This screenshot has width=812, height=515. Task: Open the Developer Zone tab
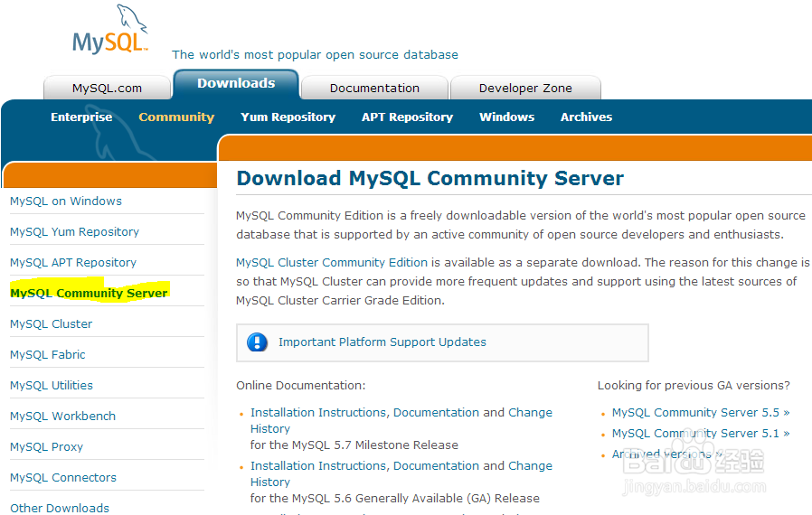coord(525,88)
